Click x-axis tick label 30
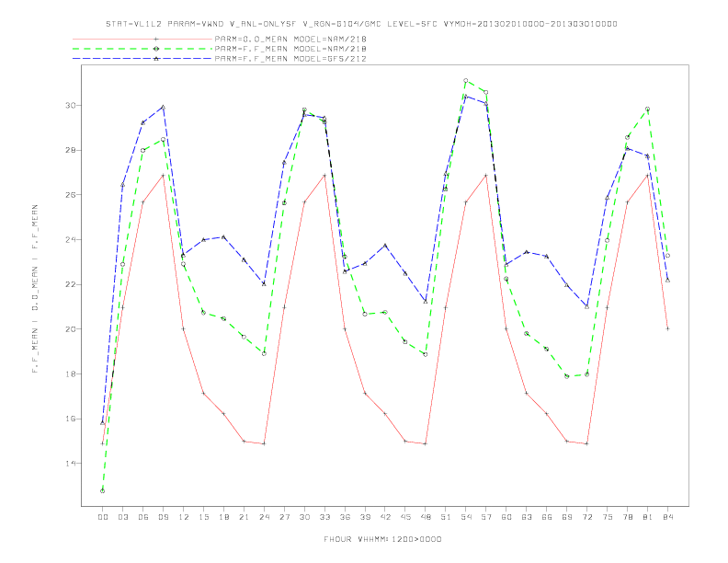This screenshot has height=563, width=728. [304, 517]
